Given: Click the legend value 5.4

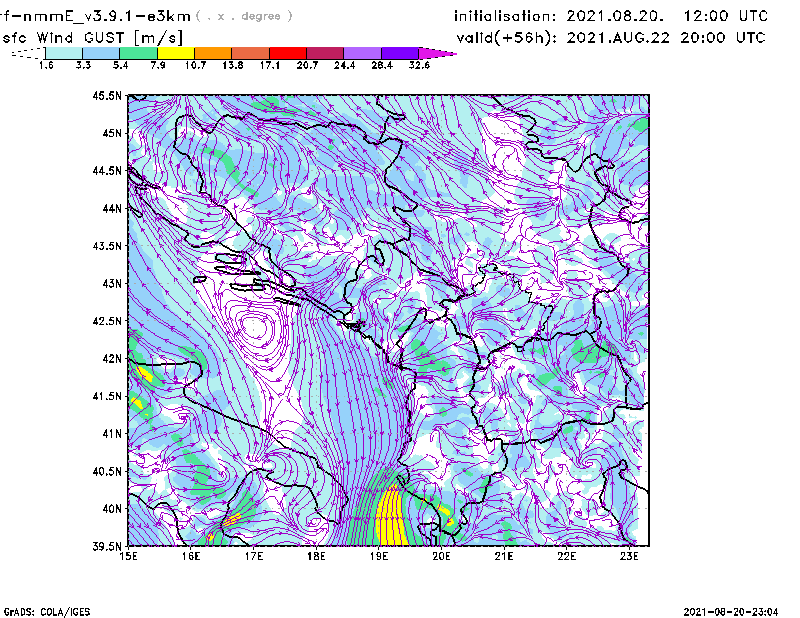Looking at the screenshot, I should (x=120, y=65).
